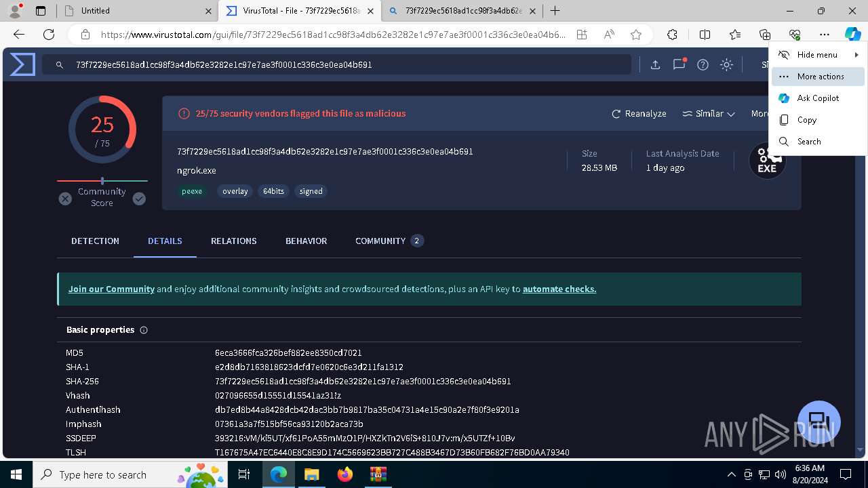Click the VirusTotal logo icon

click(x=22, y=64)
